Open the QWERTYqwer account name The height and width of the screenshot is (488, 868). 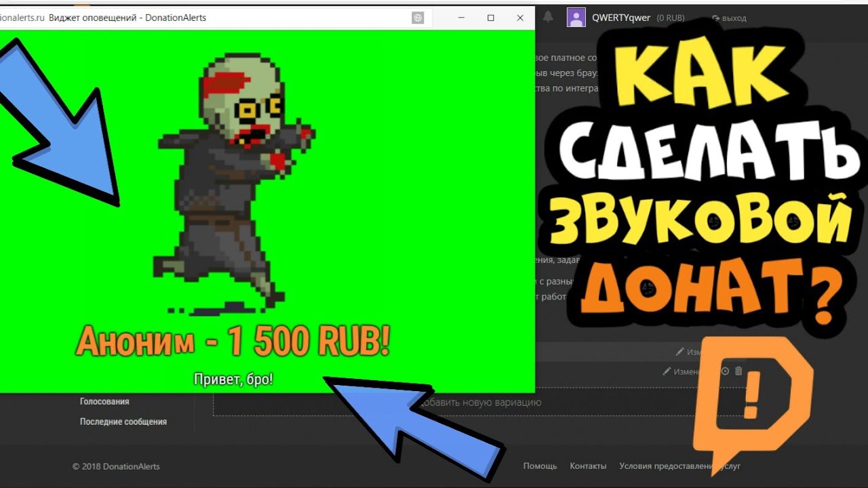(621, 18)
